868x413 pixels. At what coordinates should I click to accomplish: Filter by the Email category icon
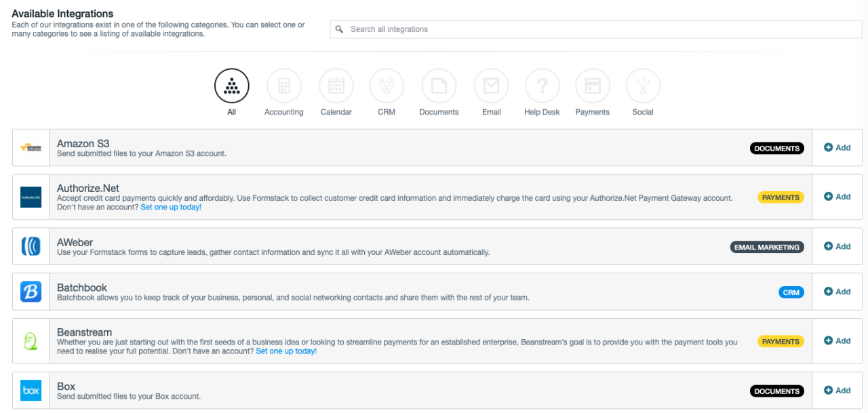pos(492,86)
